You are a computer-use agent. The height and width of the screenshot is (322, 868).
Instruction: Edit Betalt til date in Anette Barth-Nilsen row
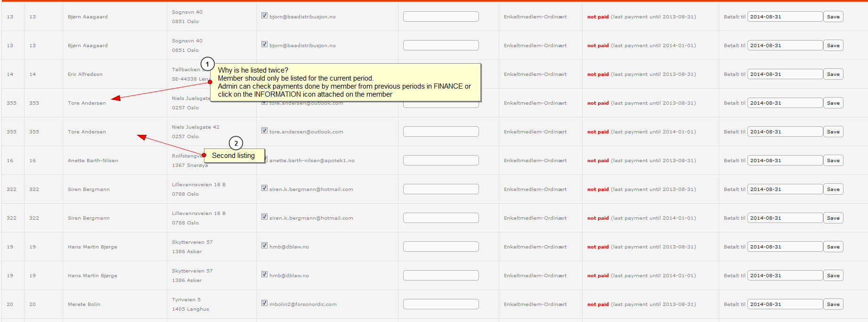tap(785, 160)
